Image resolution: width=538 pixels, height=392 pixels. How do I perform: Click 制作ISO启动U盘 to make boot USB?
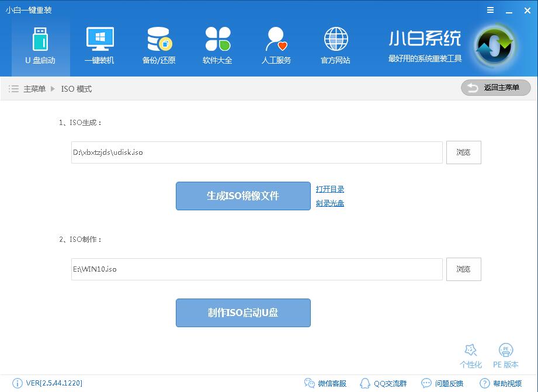pos(242,313)
